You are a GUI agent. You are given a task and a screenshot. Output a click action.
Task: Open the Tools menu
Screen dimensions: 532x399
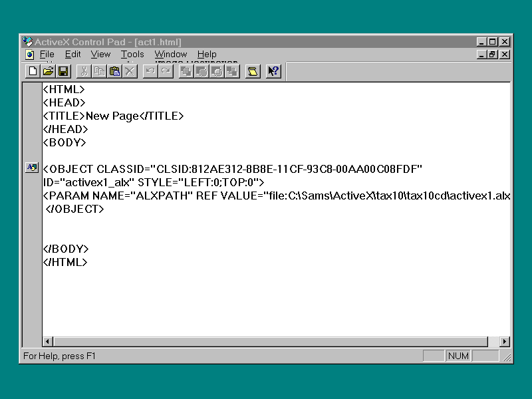click(132, 55)
